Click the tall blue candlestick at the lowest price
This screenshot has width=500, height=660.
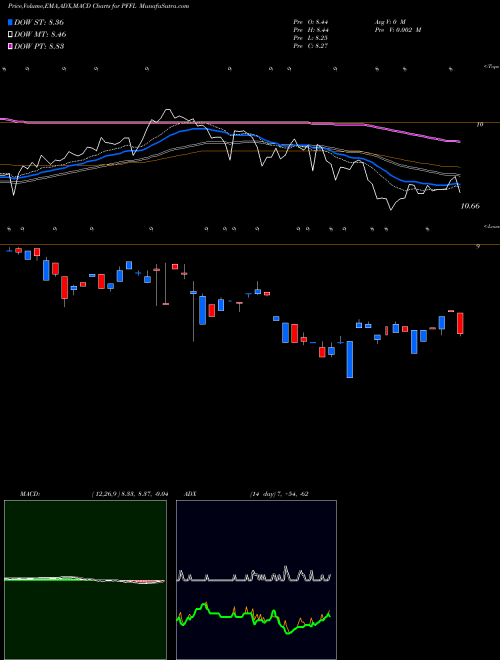pos(350,359)
